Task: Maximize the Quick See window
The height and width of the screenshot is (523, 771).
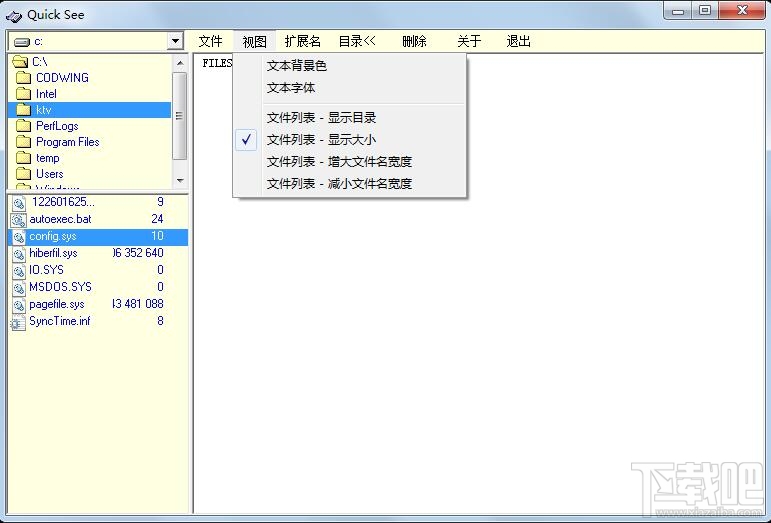Action: [x=705, y=11]
